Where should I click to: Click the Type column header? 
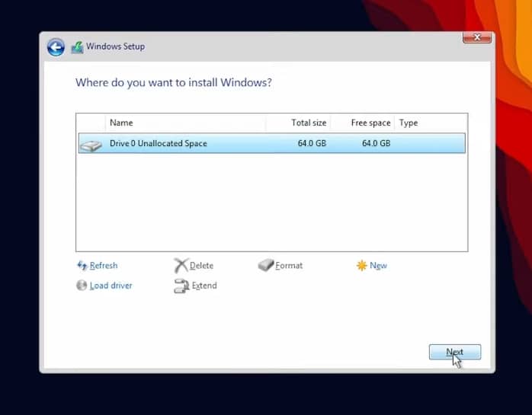tap(431, 123)
